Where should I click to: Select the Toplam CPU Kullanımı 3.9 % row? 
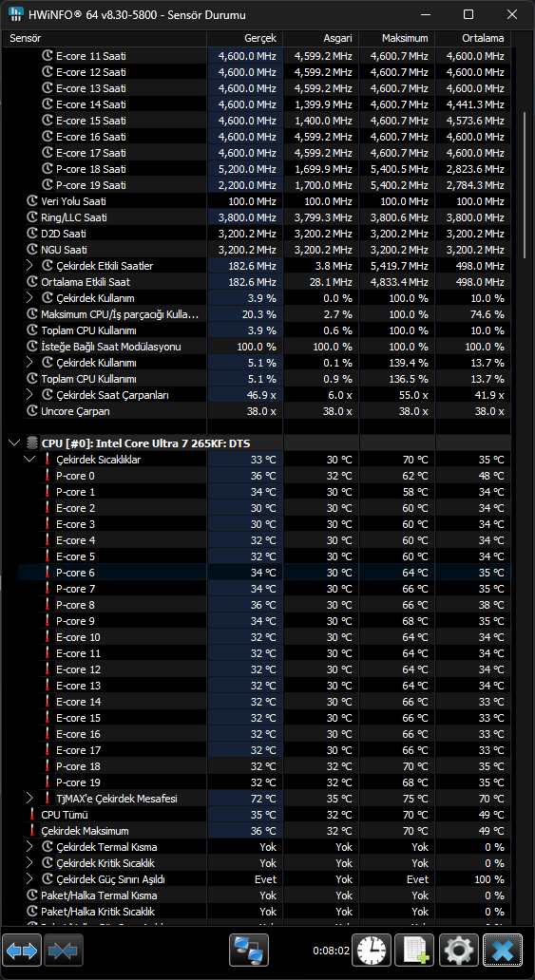[x=264, y=330]
